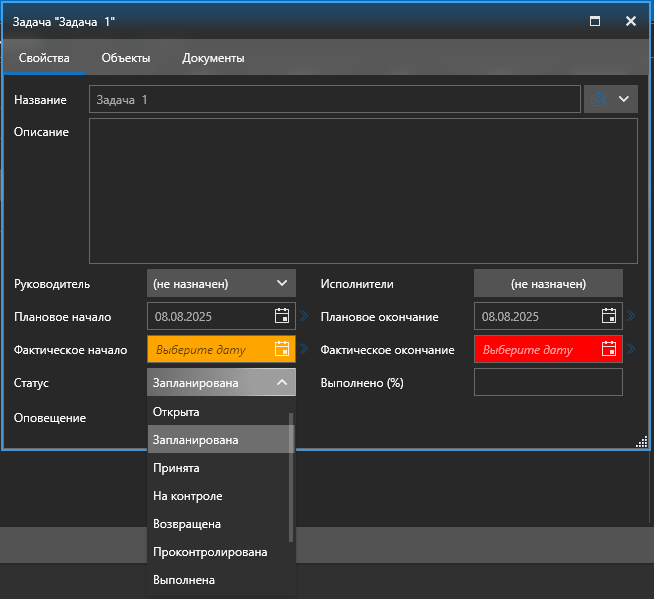Choose status Принята from list
Viewport: 654px width, 599px height.
pos(176,468)
